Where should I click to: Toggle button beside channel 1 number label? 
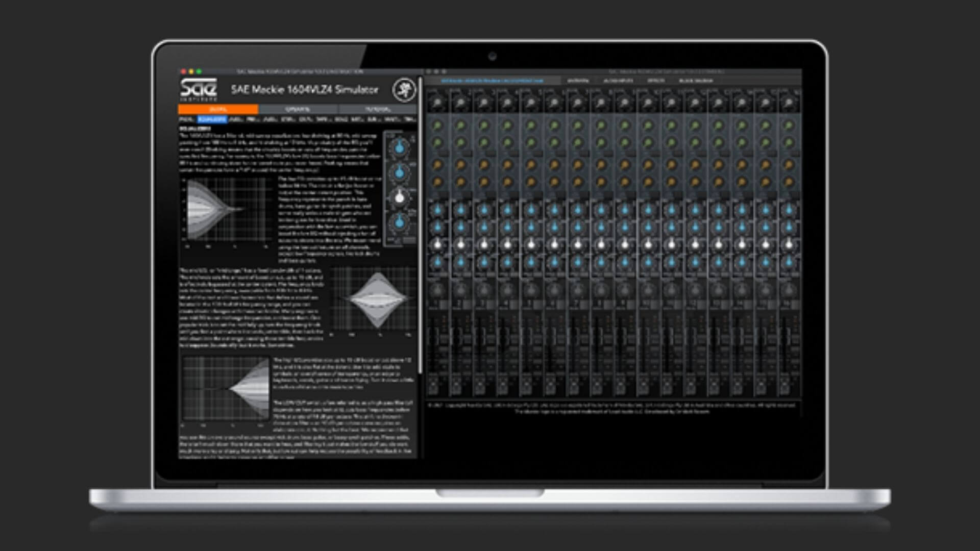[x=443, y=304]
